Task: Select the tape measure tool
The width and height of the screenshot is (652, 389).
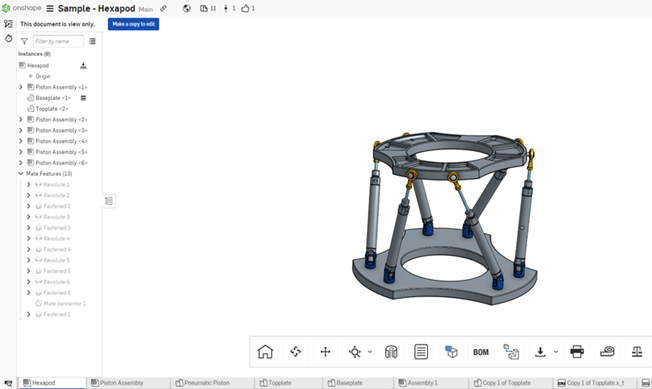Action: 607,352
